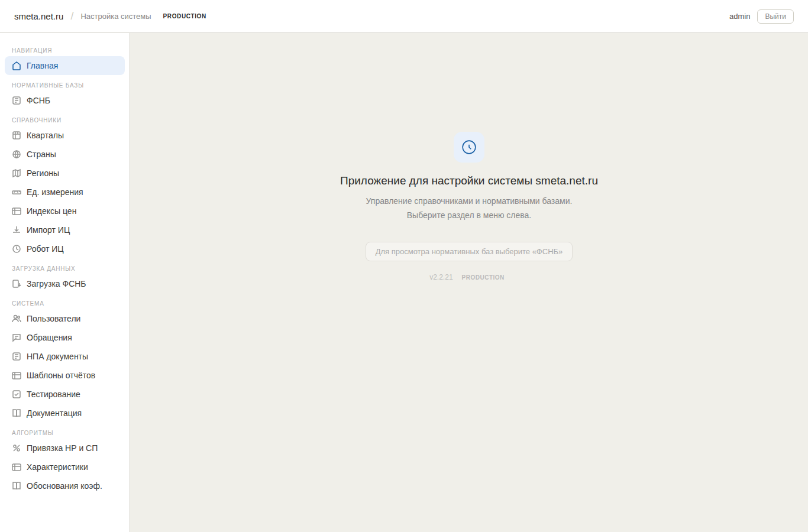
Task: Go to Главная page
Action: pos(64,66)
